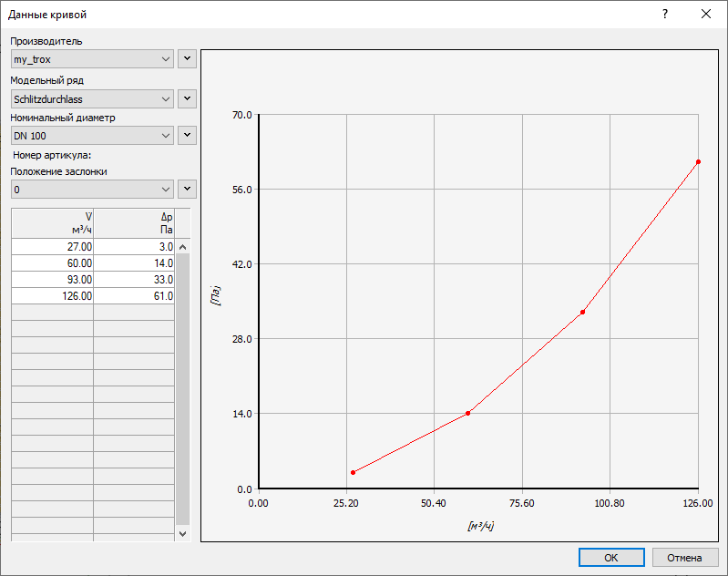This screenshot has height=576, width=728.
Task: Click the first empty pressure cell below 61.0
Action: point(134,313)
